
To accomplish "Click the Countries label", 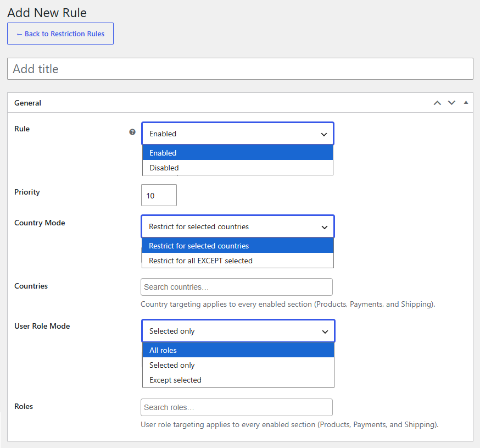I will pyautogui.click(x=31, y=286).
